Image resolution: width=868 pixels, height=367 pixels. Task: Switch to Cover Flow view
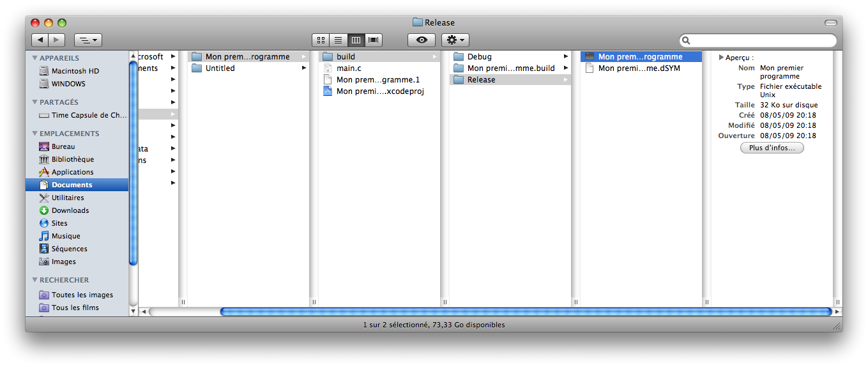[x=373, y=40]
